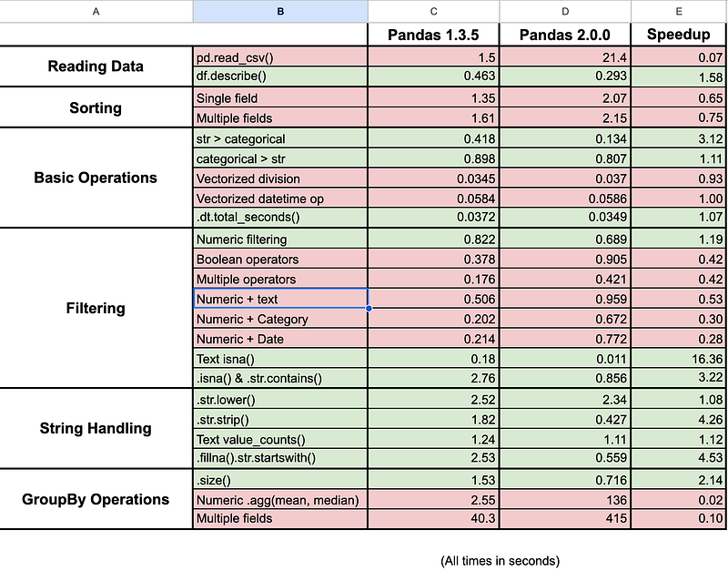The height and width of the screenshot is (571, 728).
Task: Click the fill handle on selected cell
Action: point(368,309)
